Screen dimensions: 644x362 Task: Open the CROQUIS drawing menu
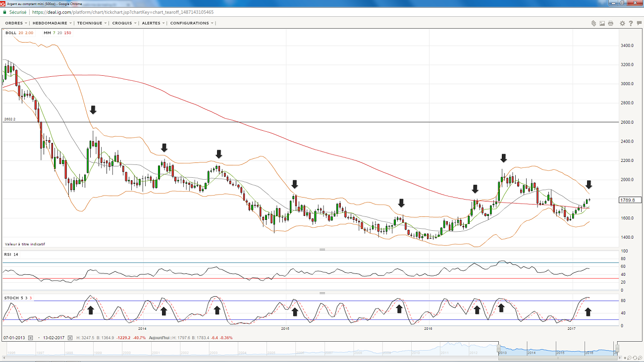coord(124,23)
